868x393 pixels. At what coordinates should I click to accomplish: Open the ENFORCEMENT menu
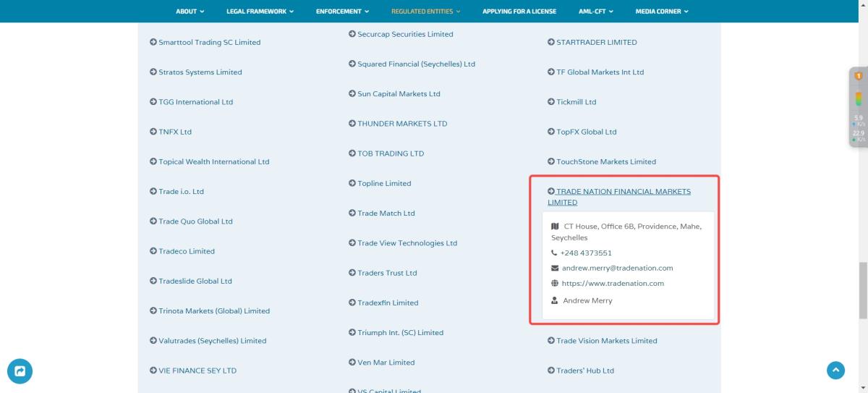[x=343, y=12]
